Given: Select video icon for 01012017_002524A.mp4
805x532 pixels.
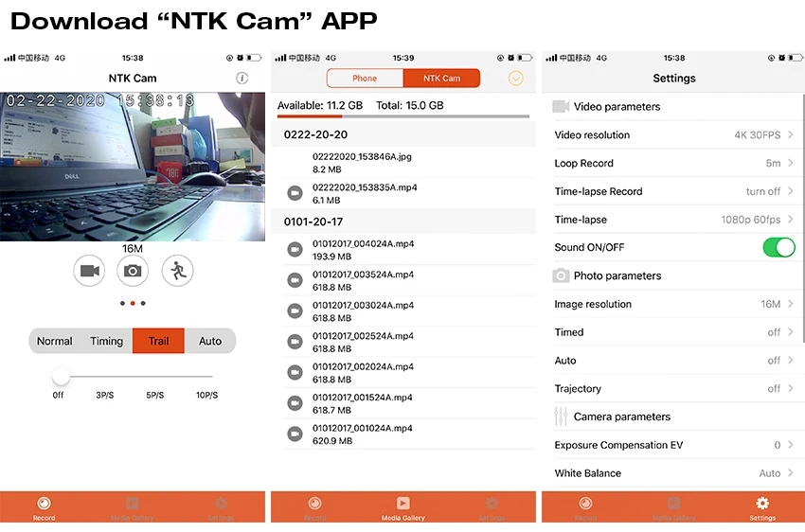Looking at the screenshot, I should pos(295,342).
